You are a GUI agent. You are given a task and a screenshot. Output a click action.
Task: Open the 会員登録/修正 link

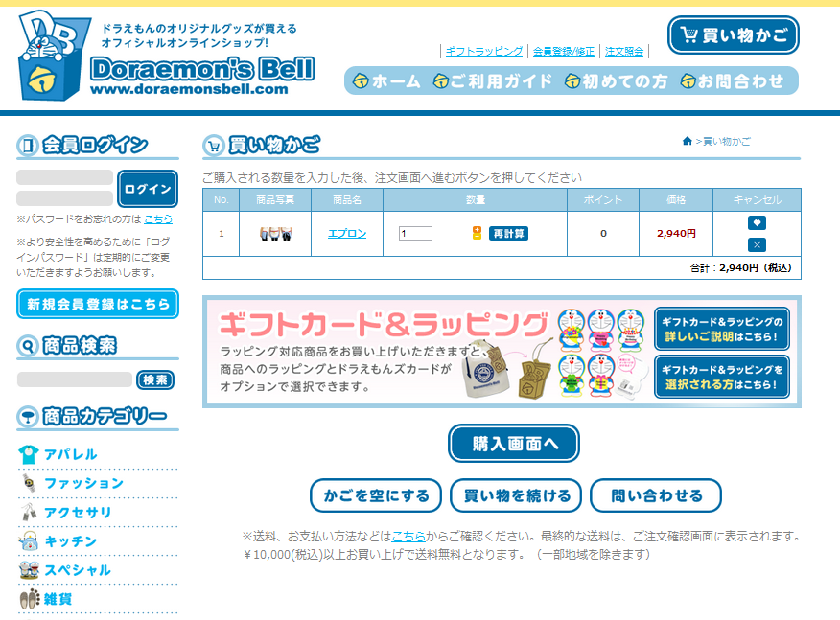564,52
